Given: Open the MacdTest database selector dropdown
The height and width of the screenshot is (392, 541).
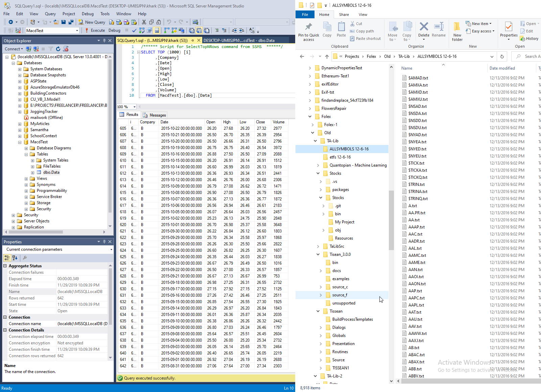Looking at the screenshot, I should click(77, 30).
